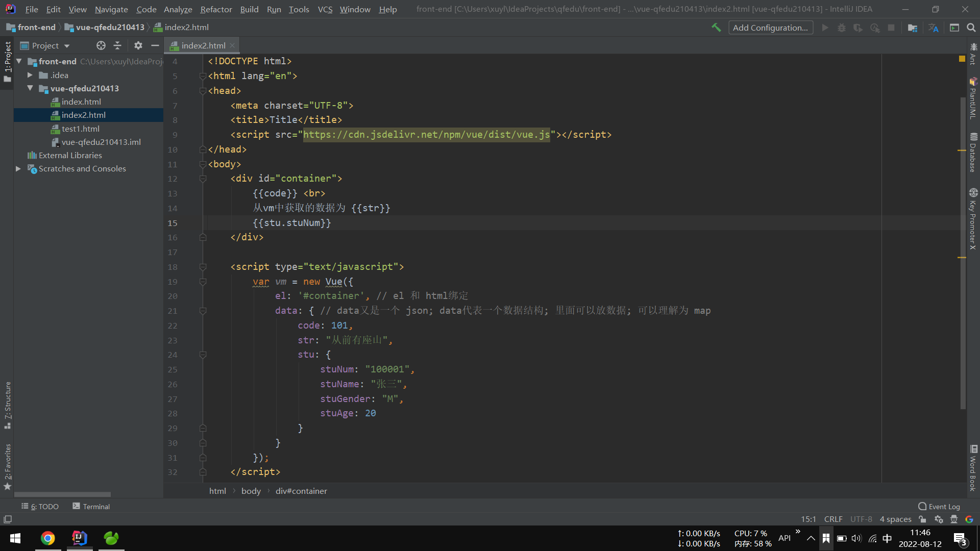Open the Event Log
Screen dimensions: 980x551
[939, 506]
